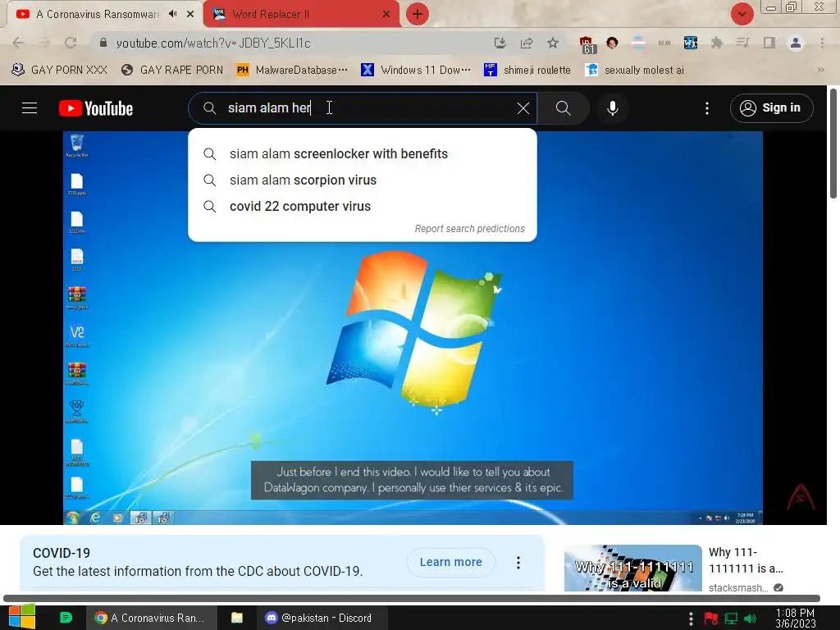Click the horizontal scrollbar at bottom

point(412,598)
